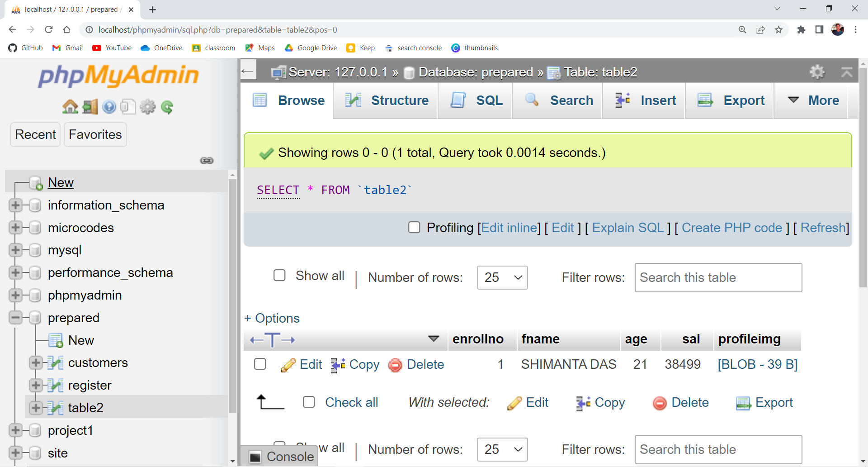Tick the Show all checkbox
Viewport: 868px width, 467px height.
pyautogui.click(x=279, y=276)
